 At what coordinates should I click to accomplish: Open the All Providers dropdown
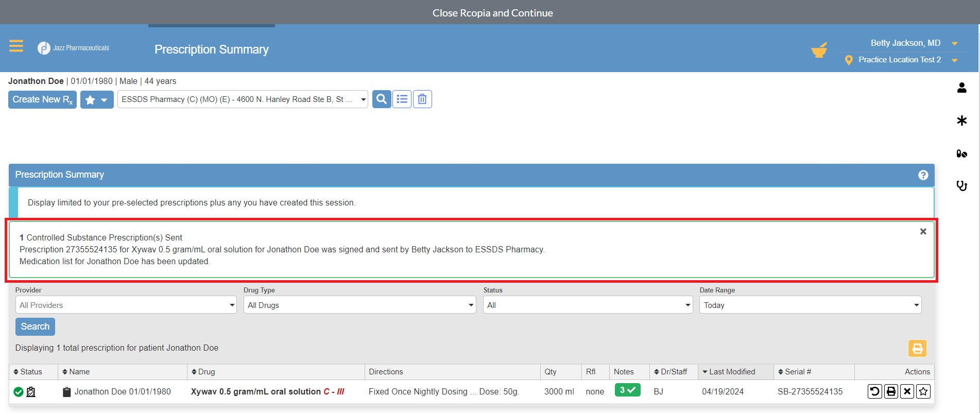tap(126, 305)
